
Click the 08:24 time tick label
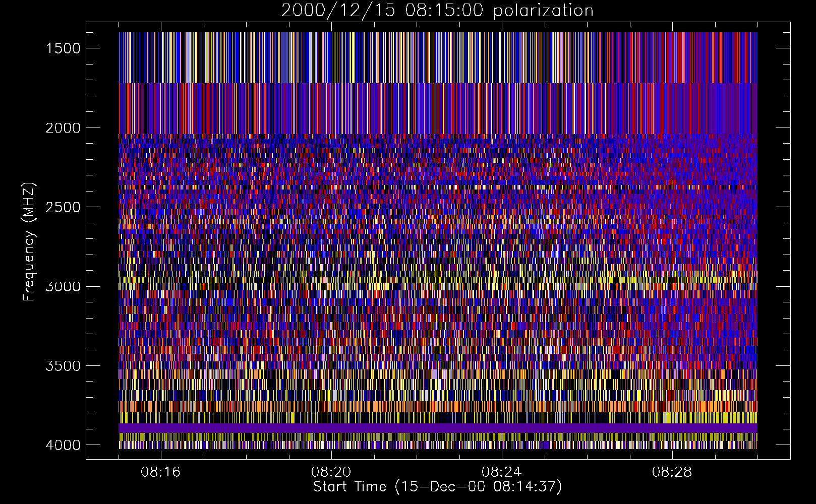pos(502,472)
